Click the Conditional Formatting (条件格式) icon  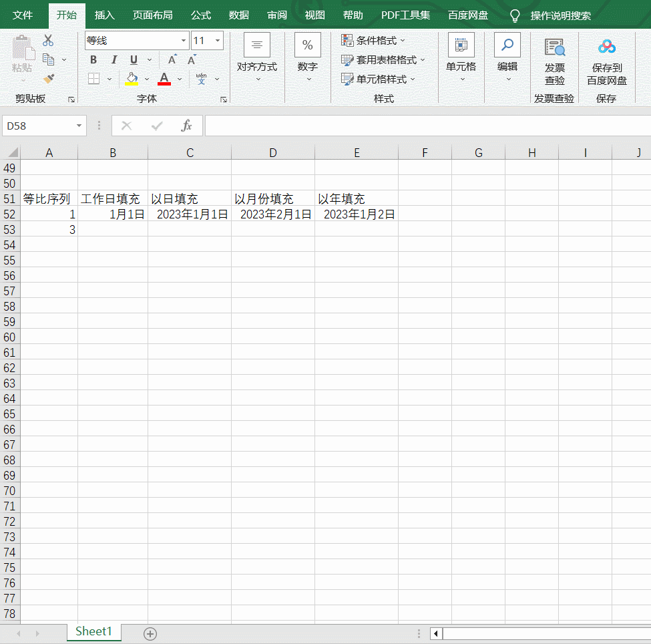(347, 40)
